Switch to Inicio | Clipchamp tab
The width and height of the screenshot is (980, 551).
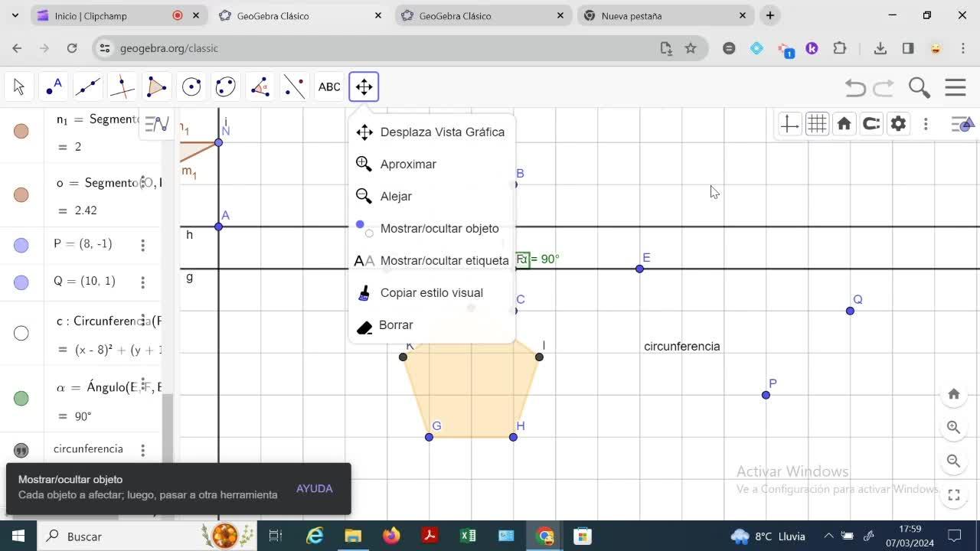[x=118, y=15]
